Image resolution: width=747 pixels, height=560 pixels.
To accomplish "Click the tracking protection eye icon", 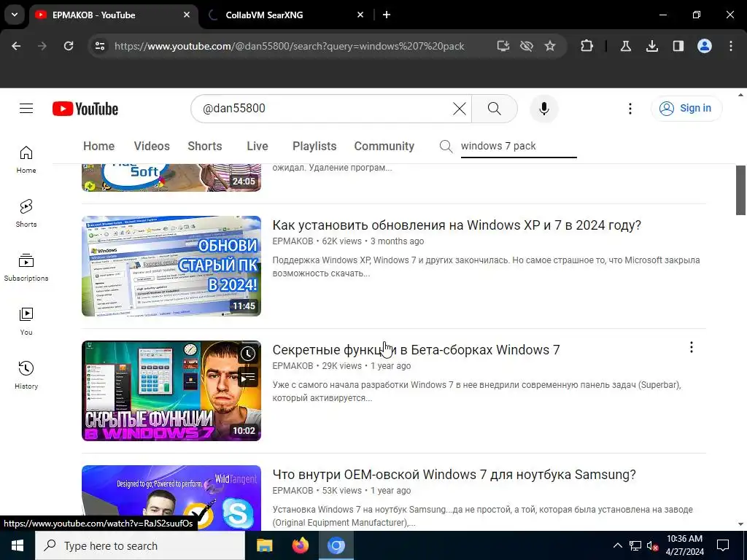I will tap(527, 46).
